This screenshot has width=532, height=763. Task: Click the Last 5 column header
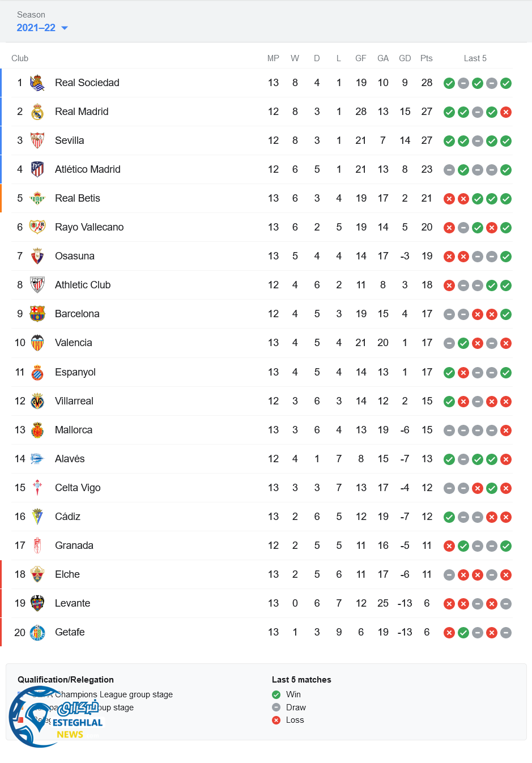[x=475, y=58]
